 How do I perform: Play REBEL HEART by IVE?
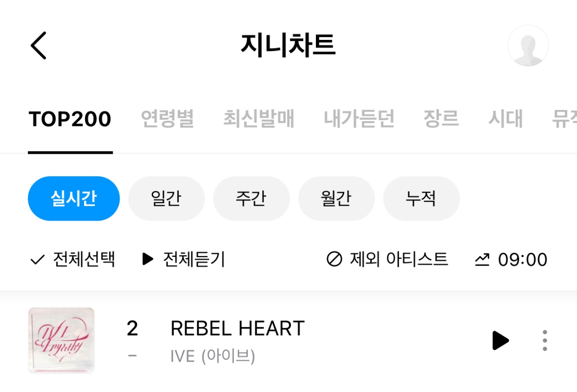point(500,341)
